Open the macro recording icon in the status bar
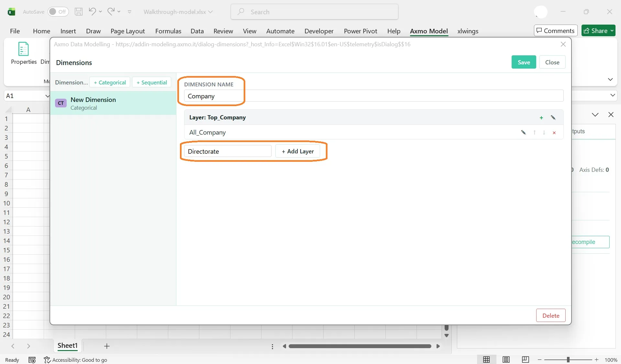 [x=32, y=360]
